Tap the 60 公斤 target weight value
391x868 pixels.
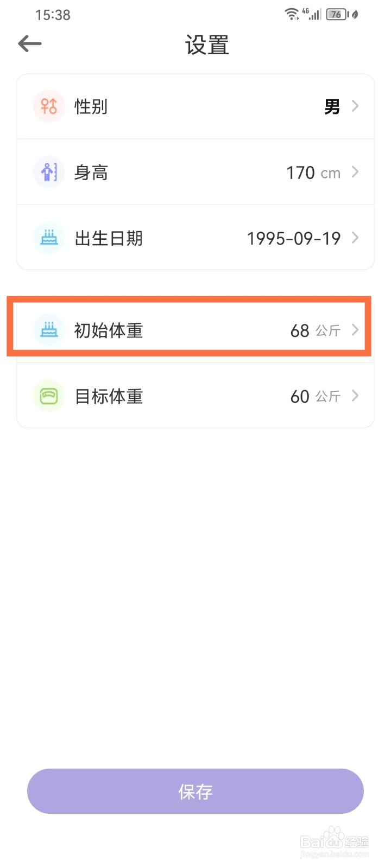(x=315, y=397)
